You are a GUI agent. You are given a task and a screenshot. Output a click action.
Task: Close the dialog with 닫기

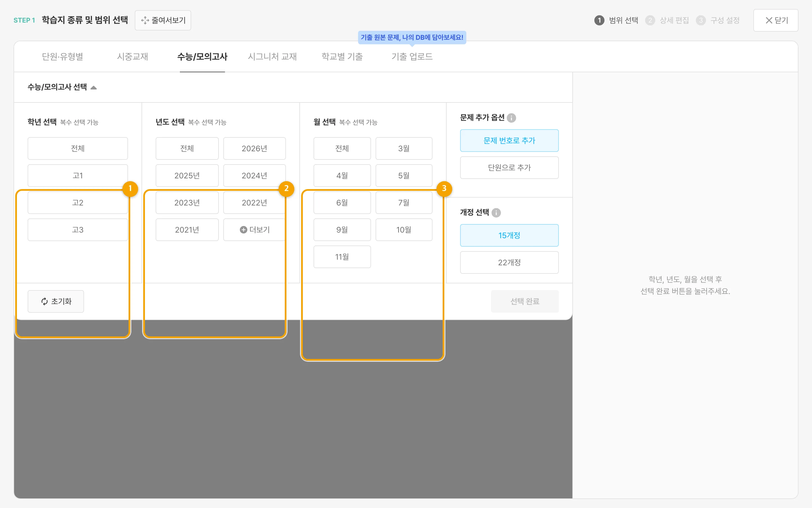[775, 20]
